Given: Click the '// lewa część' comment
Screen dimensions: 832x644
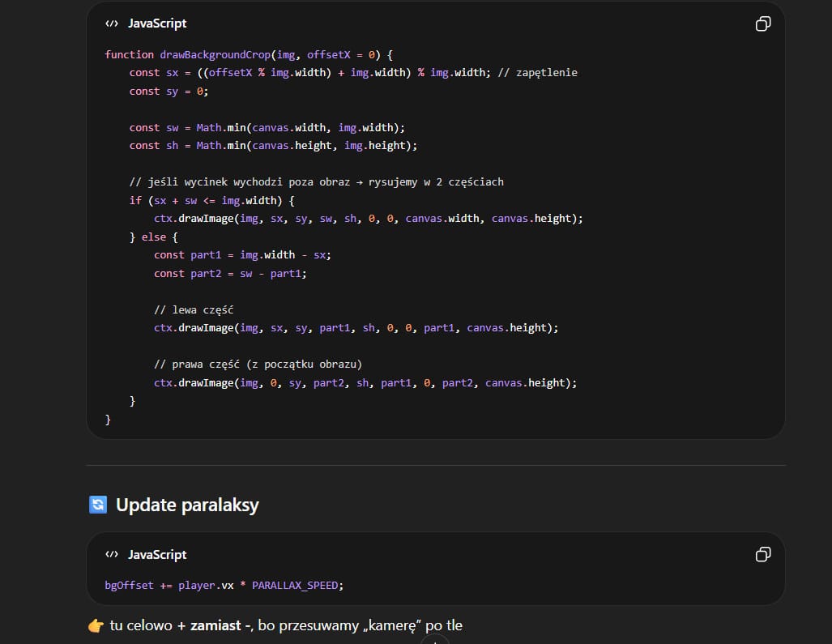Looking at the screenshot, I should point(194,309).
